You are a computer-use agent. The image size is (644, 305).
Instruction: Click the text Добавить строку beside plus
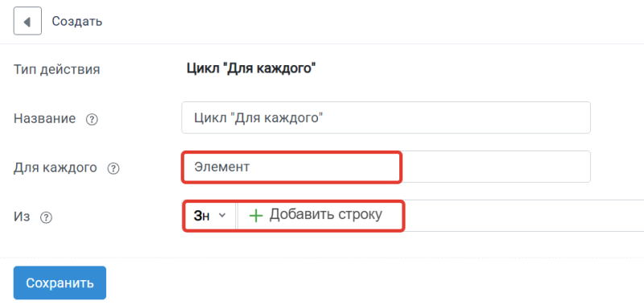[326, 214]
